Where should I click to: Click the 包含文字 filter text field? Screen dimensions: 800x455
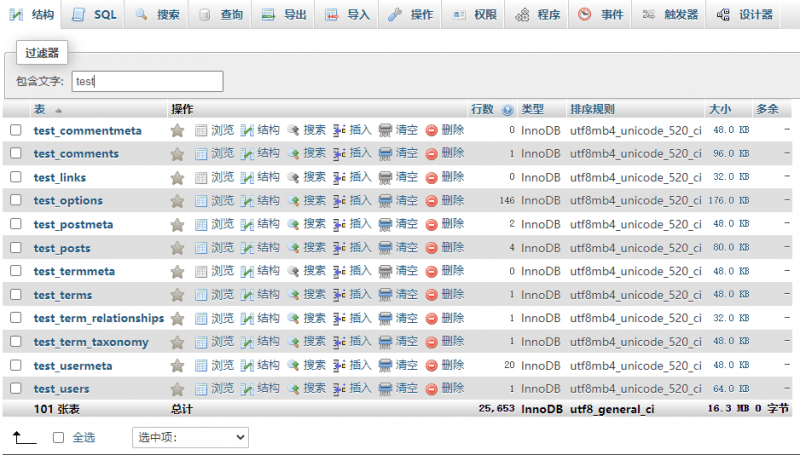point(147,81)
